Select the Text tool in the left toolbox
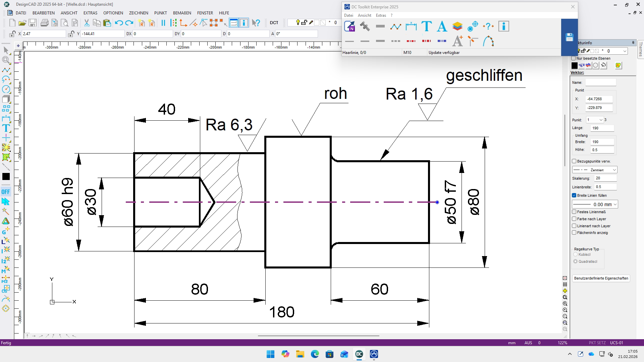The image size is (644, 362). pos(6,128)
